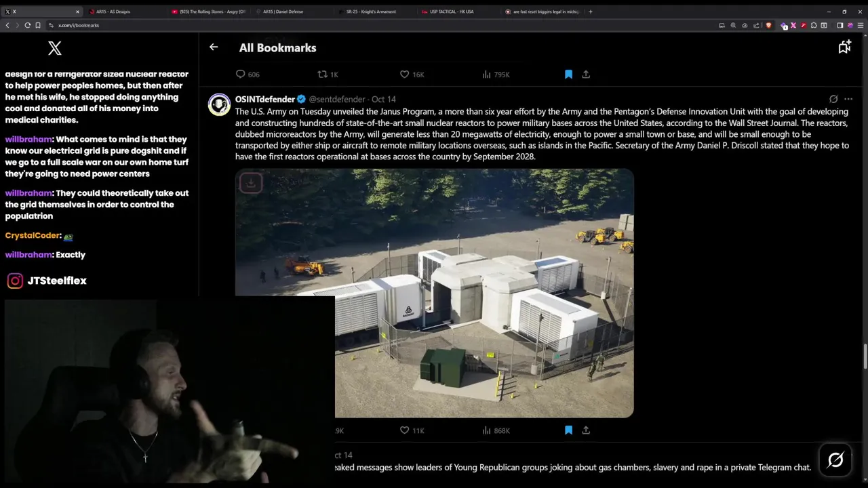This screenshot has width=868, height=488.
Task: Repost the post with 1K reposts
Action: coord(328,74)
